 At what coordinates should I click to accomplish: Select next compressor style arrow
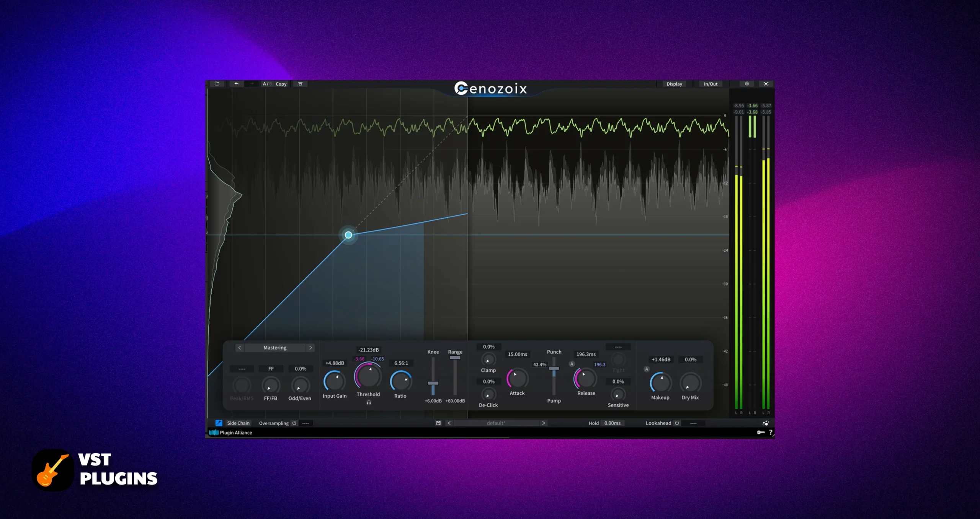(310, 348)
